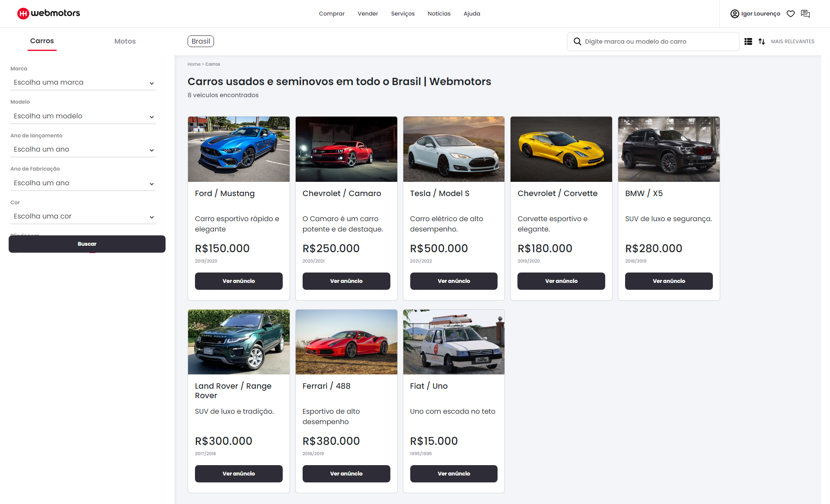Click the 8 veiculos encontrados text
830x504 pixels.
tap(223, 95)
